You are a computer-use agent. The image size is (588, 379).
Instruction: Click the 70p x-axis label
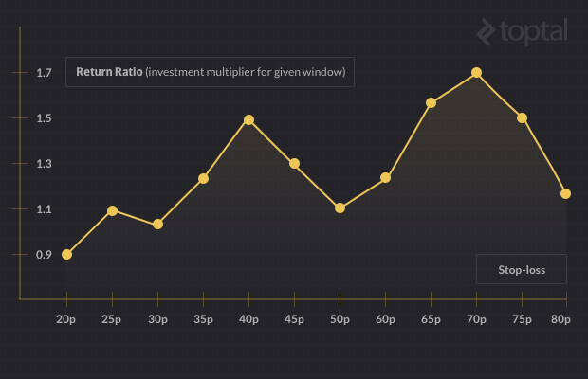coord(476,319)
